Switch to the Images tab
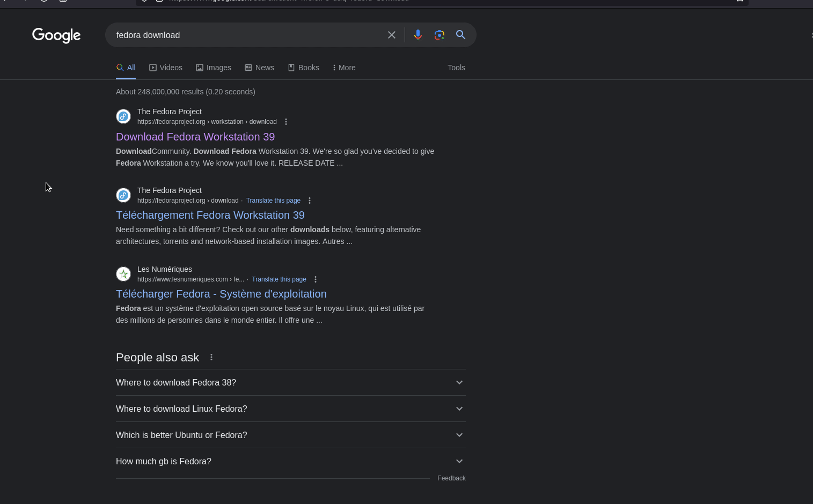Image resolution: width=813 pixels, height=504 pixels. tap(214, 68)
